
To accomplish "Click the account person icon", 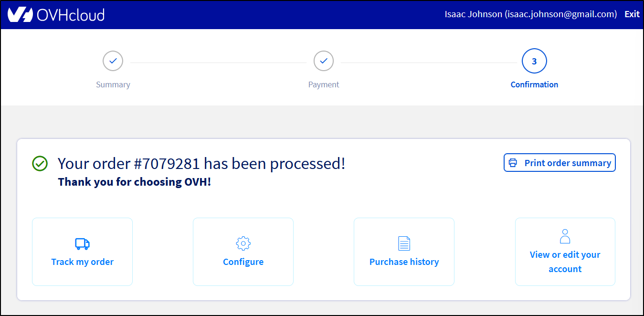I will (565, 236).
